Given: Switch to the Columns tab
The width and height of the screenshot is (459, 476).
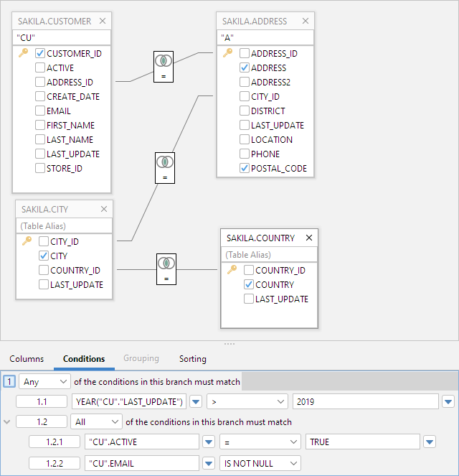Looking at the screenshot, I should coord(27,358).
